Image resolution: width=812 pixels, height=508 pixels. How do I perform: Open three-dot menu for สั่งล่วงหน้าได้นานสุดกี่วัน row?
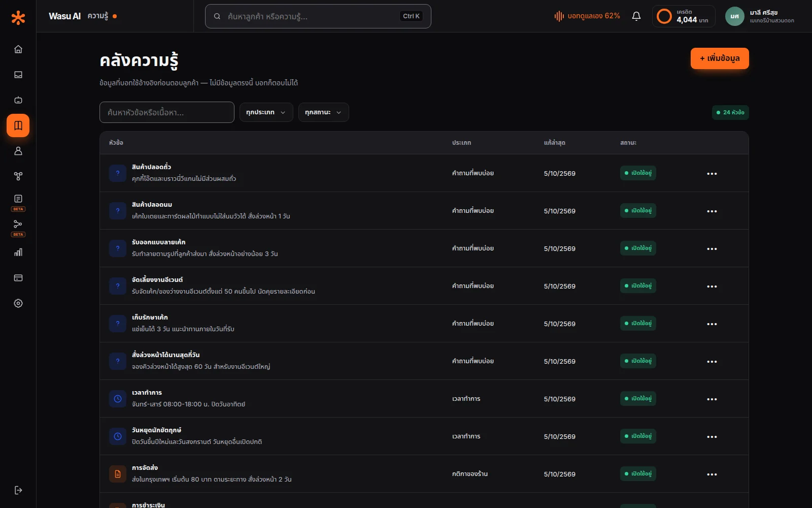[712, 362]
